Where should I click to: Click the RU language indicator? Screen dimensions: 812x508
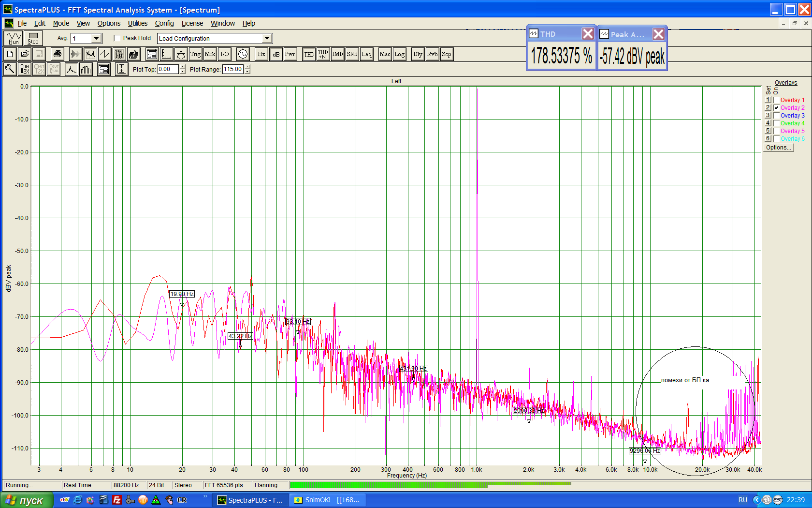pos(743,500)
